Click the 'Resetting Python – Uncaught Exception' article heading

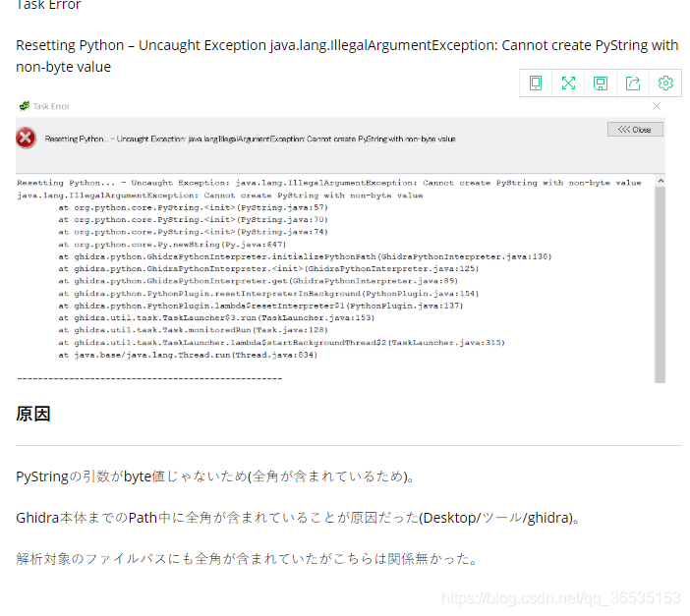pyautogui.click(x=347, y=56)
